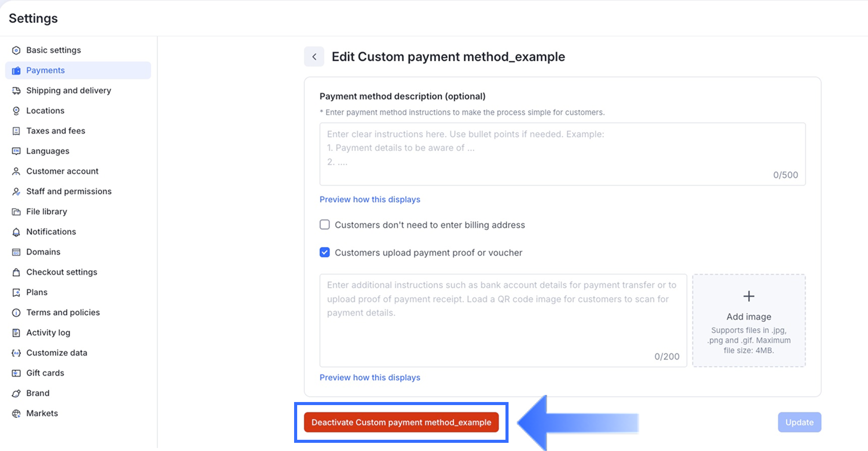Click the Markets globe icon
This screenshot has height=451, width=868.
click(16, 414)
